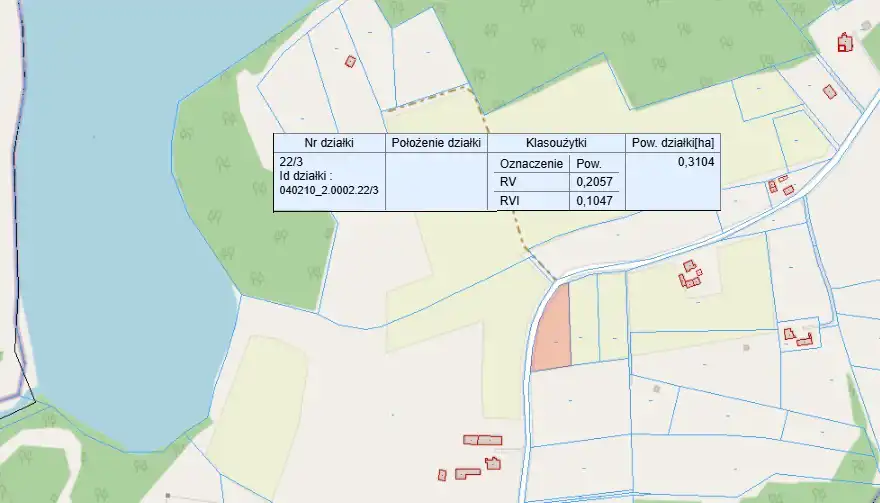Viewport: 880px width, 503px height.
Task: Click the red building in the top-right corner
Action: (x=845, y=42)
